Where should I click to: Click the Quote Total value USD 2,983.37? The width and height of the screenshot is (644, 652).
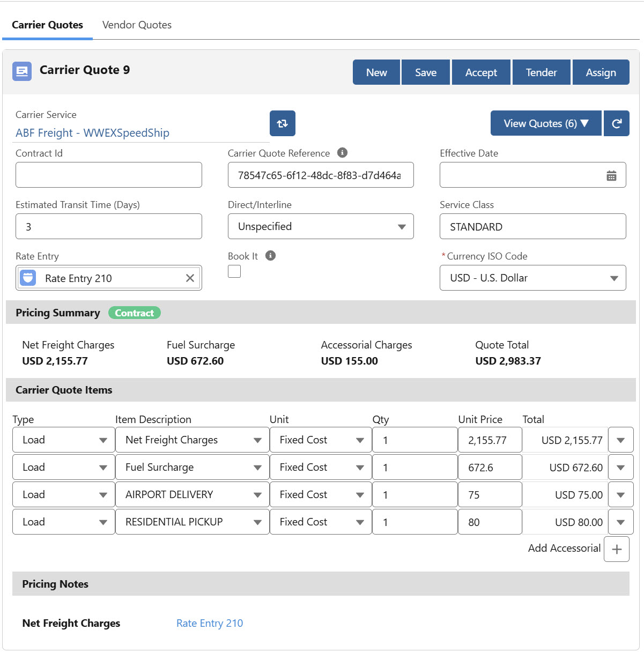pos(508,361)
